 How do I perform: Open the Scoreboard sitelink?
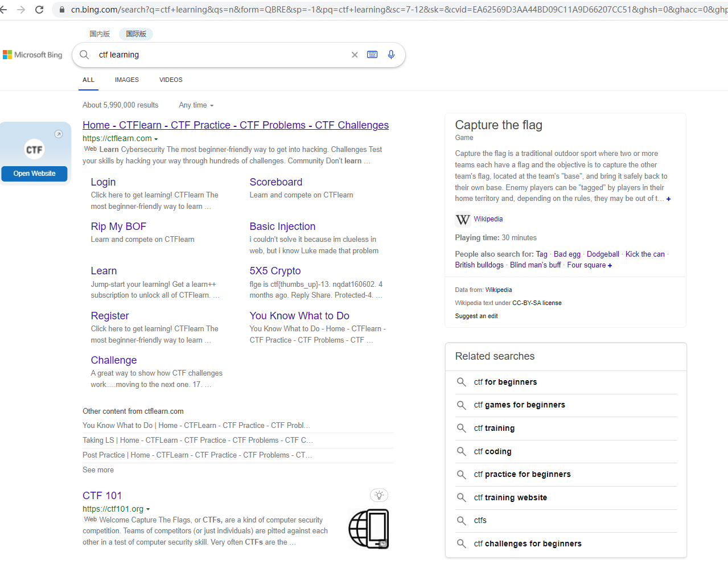[x=275, y=182]
